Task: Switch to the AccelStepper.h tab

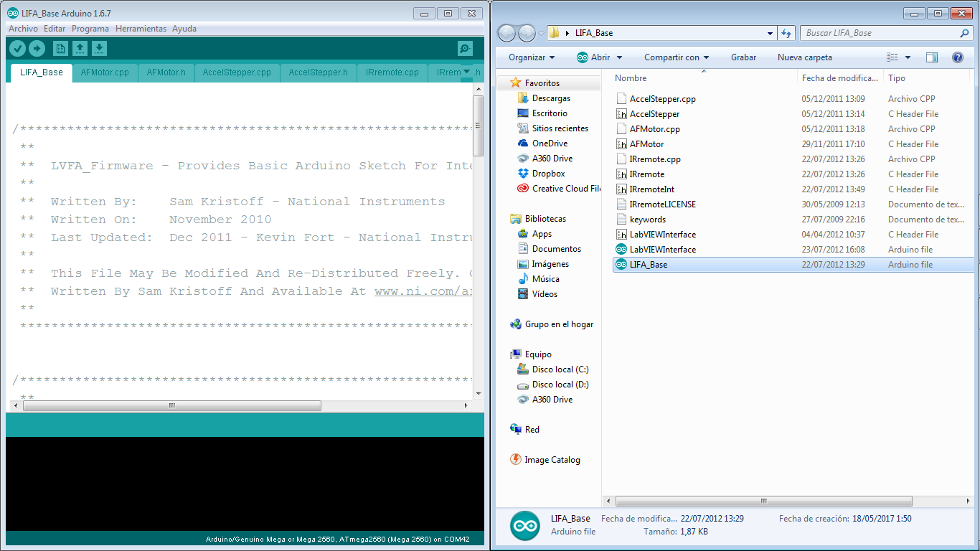Action: [318, 72]
